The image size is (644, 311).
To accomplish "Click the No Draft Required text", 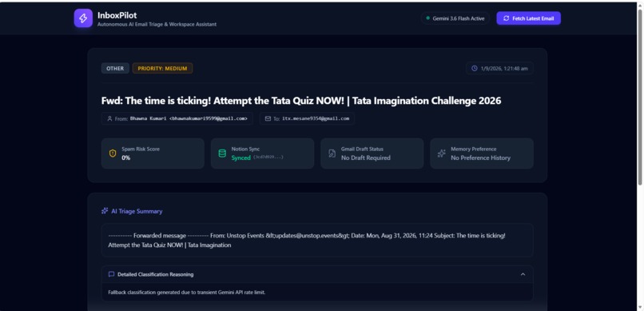I will 365,157.
